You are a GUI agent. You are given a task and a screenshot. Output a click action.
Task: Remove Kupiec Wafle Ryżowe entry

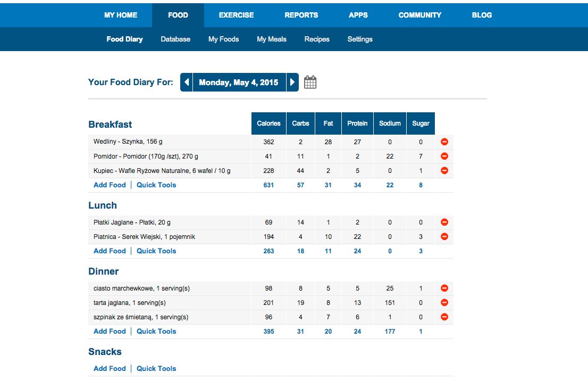click(444, 171)
